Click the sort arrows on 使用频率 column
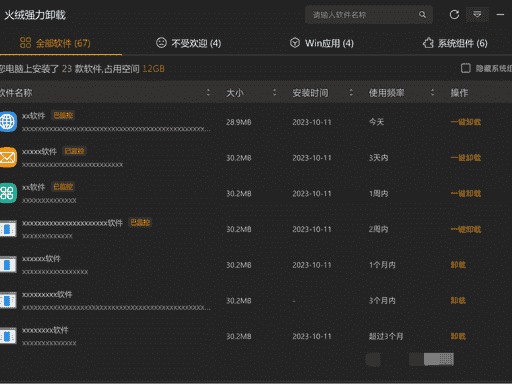Image resolution: width=512 pixels, height=384 pixels. tap(432, 93)
